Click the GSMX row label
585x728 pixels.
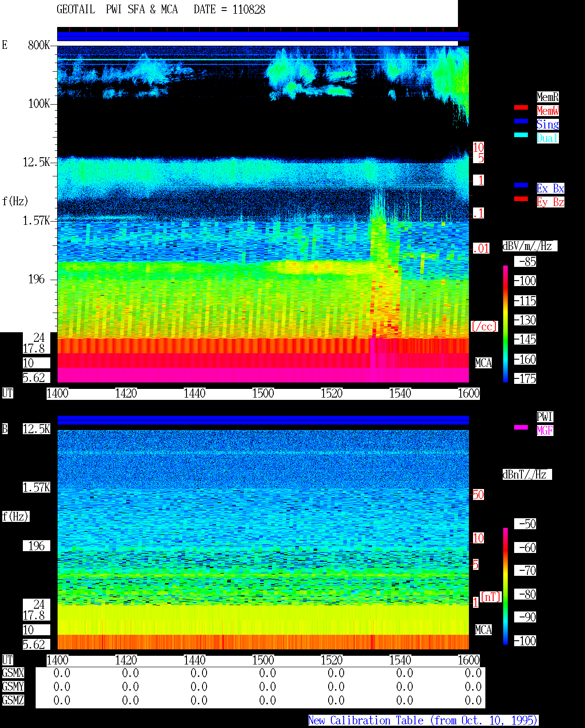[13, 673]
